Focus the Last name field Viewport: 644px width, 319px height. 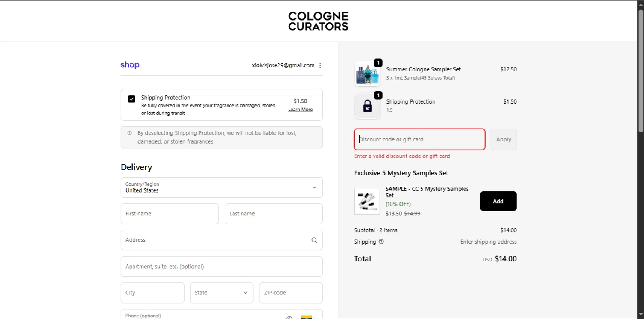(273, 214)
